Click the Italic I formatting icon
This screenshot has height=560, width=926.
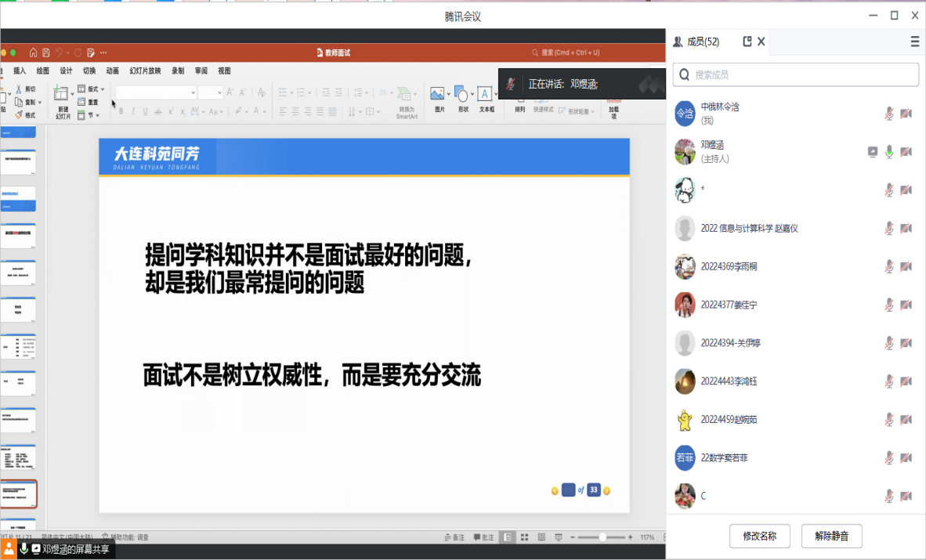133,111
